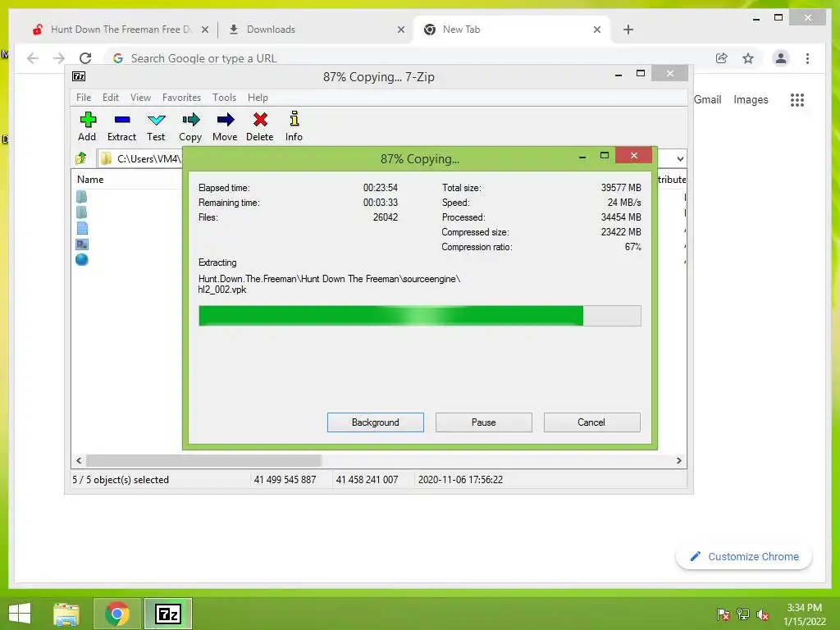Click the bookmark star icon in Chrome
The image size is (840, 630).
coord(748,58)
